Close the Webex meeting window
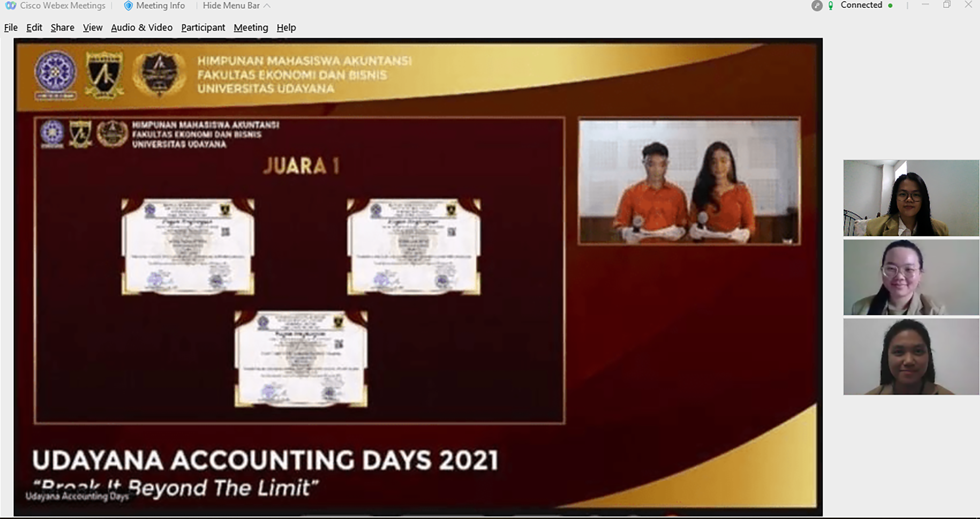This screenshot has height=519, width=980. point(969,5)
